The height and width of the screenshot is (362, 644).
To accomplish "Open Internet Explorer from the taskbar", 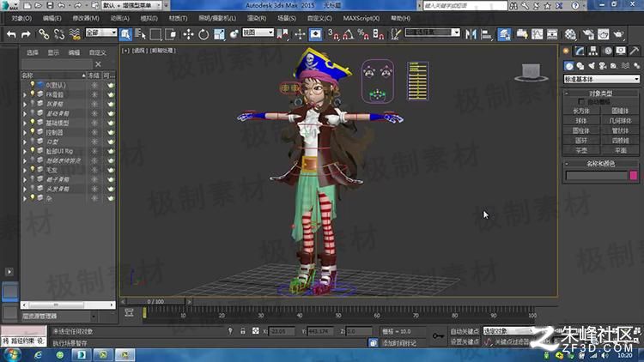I will click(x=38, y=355).
